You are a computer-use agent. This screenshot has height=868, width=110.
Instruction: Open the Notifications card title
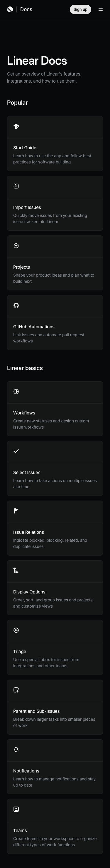[26, 771]
